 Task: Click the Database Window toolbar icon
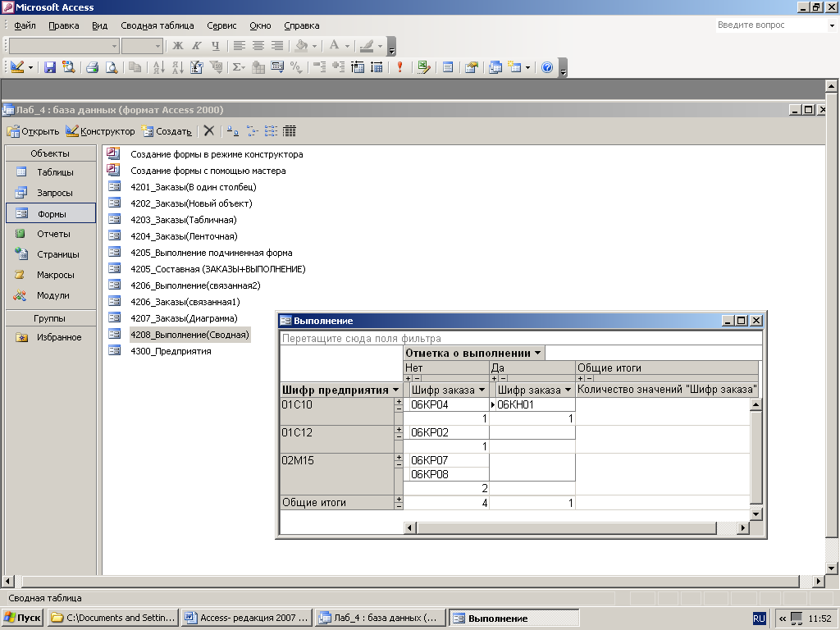click(x=495, y=67)
